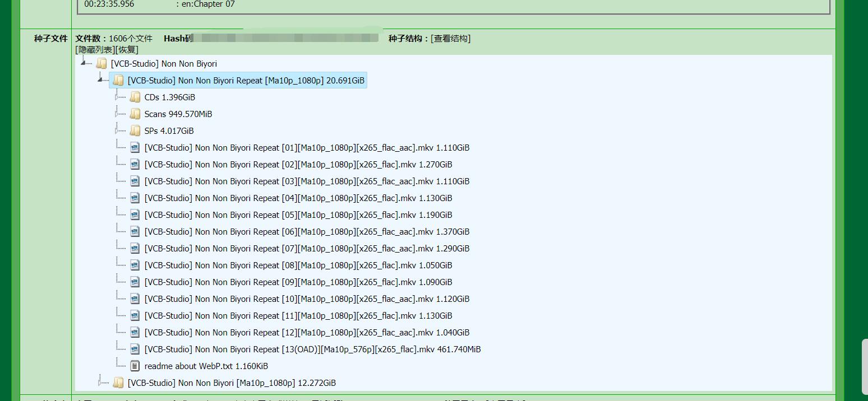The height and width of the screenshot is (401, 868).
Task: Click the page vertical scrollbar thumb
Action: click(x=865, y=366)
